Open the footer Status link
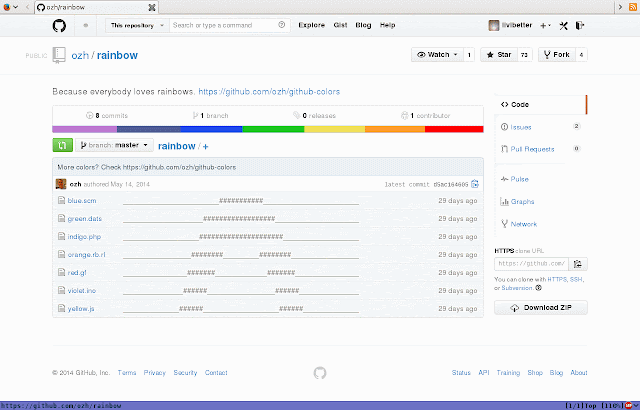Screen dimensions: 640x410 pos(461,373)
